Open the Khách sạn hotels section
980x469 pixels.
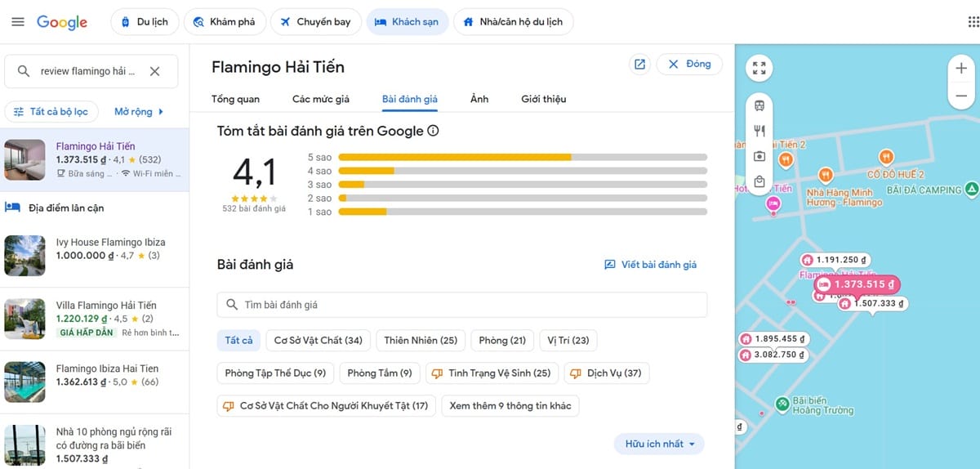[408, 22]
